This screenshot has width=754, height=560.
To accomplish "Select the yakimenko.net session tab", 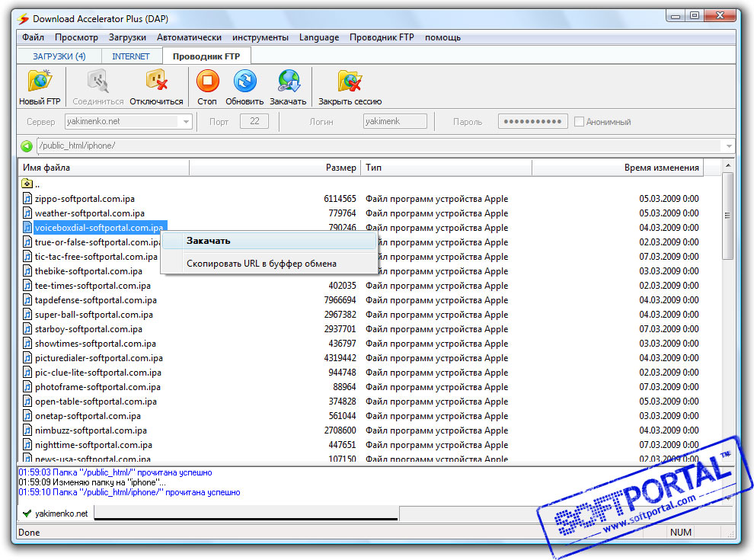I will pyautogui.click(x=56, y=514).
